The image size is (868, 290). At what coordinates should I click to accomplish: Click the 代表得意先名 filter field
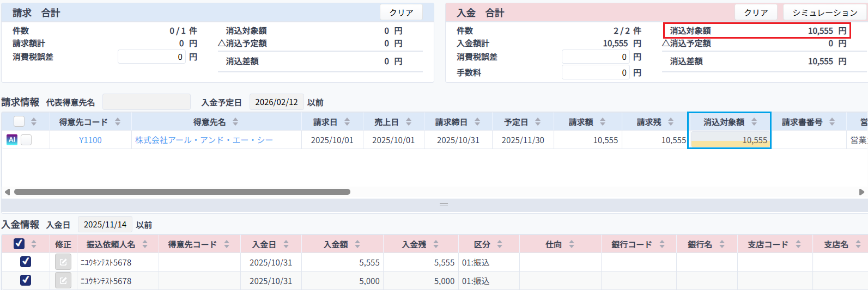tap(146, 102)
